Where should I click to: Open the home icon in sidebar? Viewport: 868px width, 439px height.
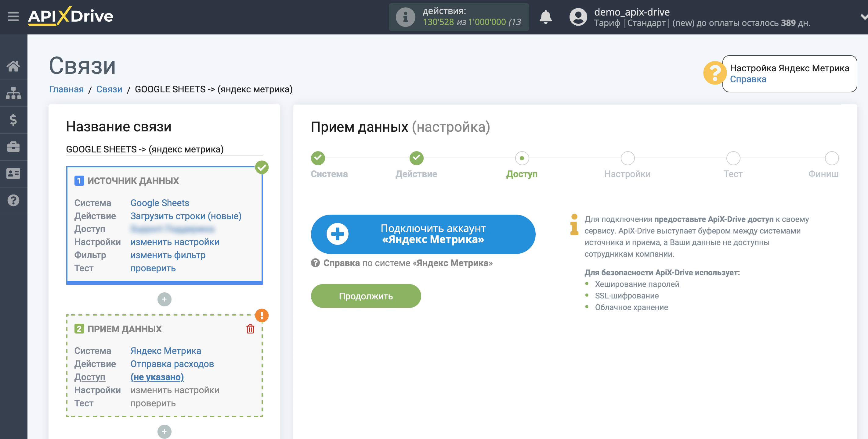tap(13, 66)
